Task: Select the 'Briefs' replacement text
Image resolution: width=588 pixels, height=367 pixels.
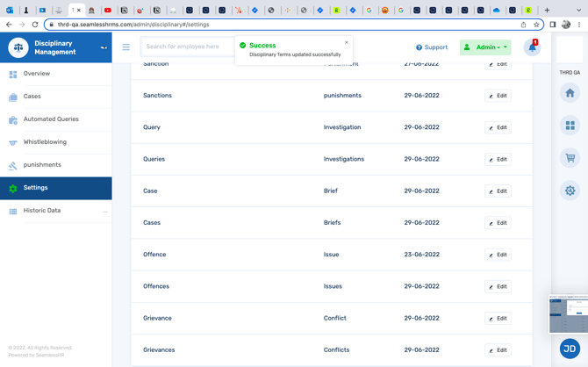Action: point(333,222)
